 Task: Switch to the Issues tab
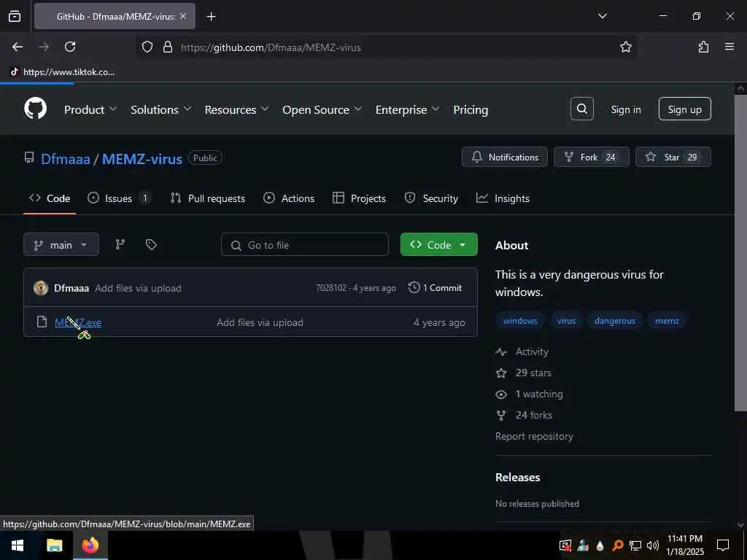[119, 198]
